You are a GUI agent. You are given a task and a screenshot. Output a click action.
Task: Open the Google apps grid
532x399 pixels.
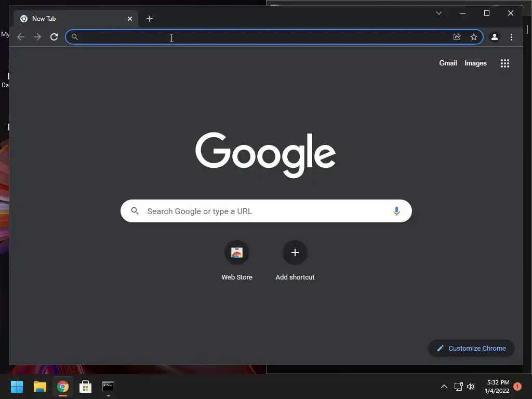pyautogui.click(x=505, y=63)
